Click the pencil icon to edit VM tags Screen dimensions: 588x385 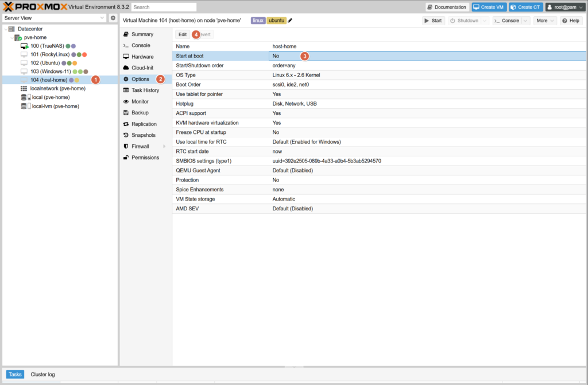click(290, 21)
